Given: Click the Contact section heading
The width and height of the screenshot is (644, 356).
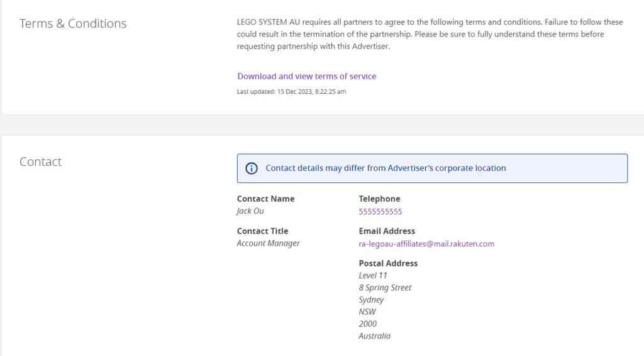Looking at the screenshot, I should tap(41, 162).
